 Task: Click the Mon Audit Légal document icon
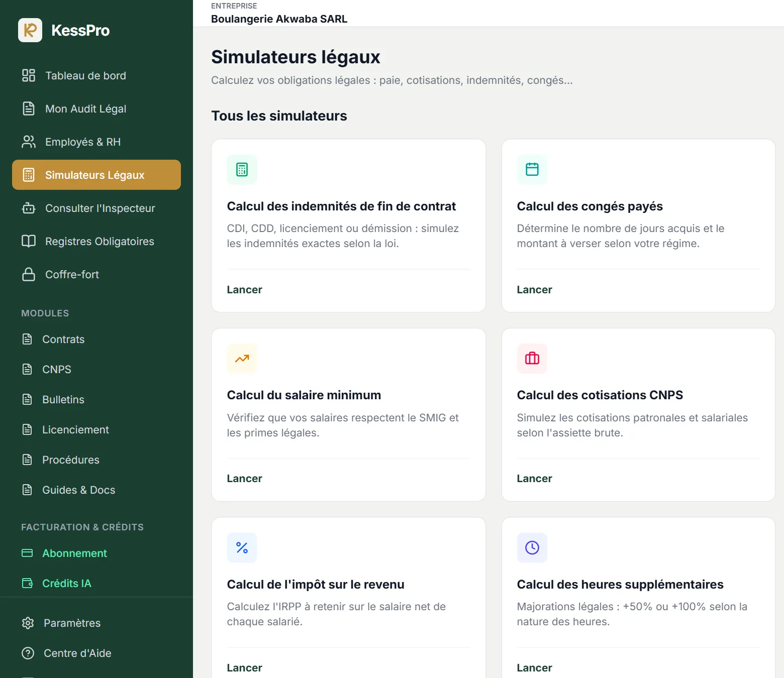(x=29, y=108)
